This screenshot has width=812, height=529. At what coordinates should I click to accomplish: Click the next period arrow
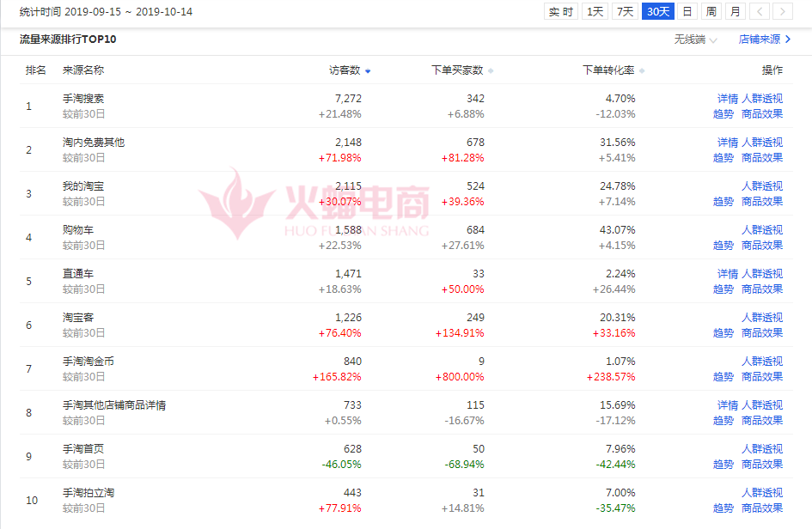coord(783,11)
